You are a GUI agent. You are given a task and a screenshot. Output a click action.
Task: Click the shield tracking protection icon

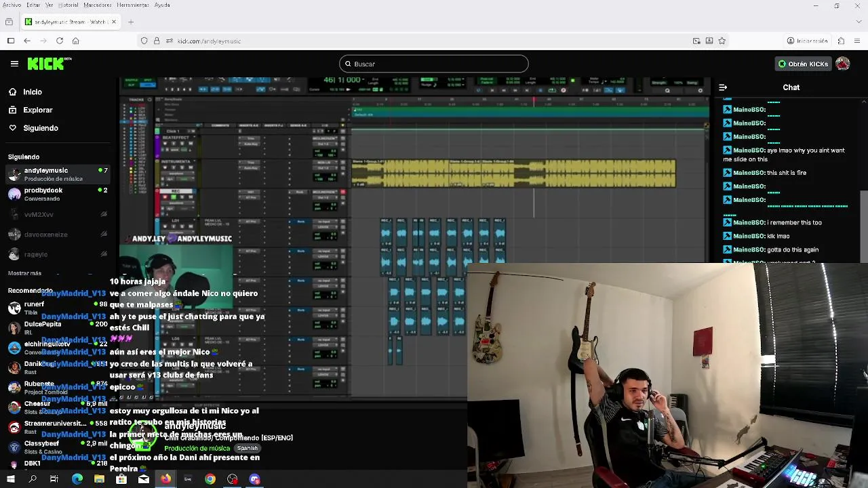coord(144,41)
